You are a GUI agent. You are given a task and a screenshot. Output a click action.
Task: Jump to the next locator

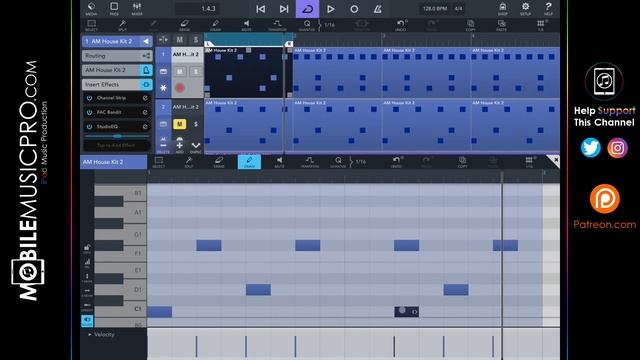(x=284, y=9)
